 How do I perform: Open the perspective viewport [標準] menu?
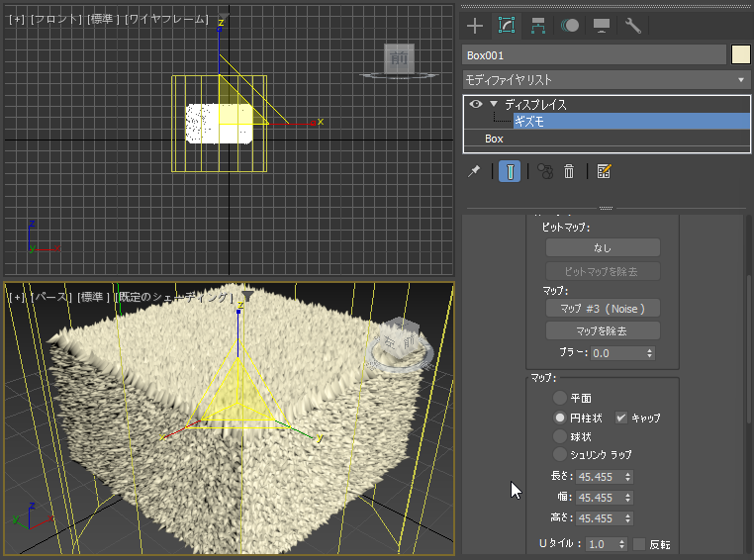94,297
